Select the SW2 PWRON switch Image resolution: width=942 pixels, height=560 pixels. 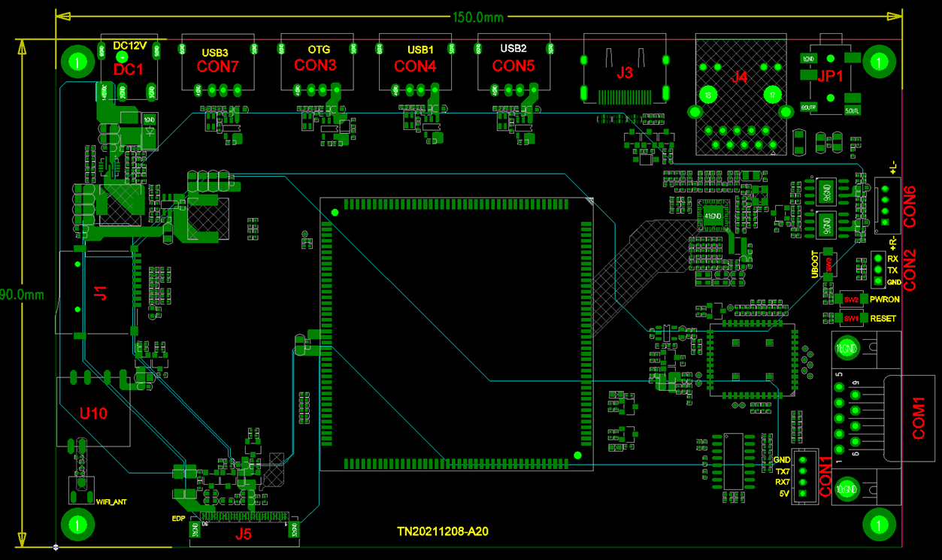click(851, 299)
